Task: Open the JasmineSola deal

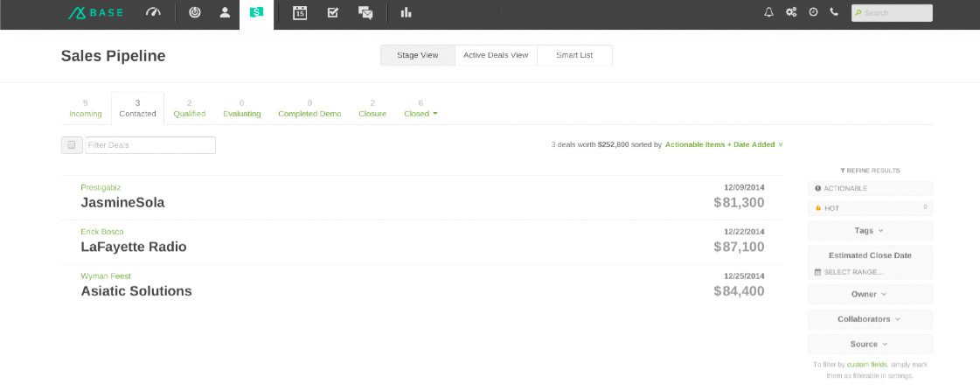Action: pos(122,203)
